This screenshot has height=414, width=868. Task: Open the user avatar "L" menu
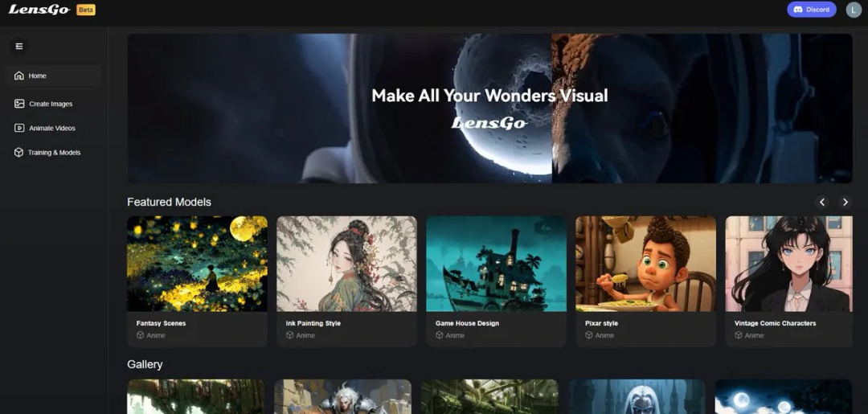pyautogui.click(x=854, y=10)
